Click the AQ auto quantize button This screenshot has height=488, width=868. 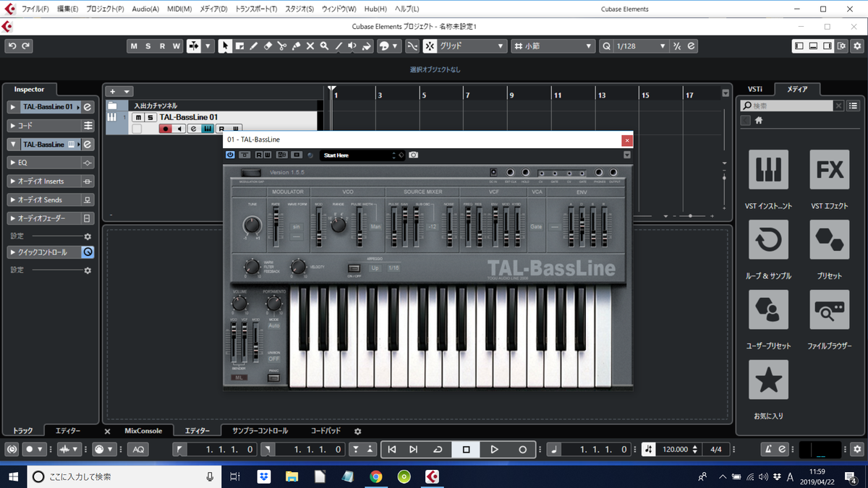tap(138, 449)
